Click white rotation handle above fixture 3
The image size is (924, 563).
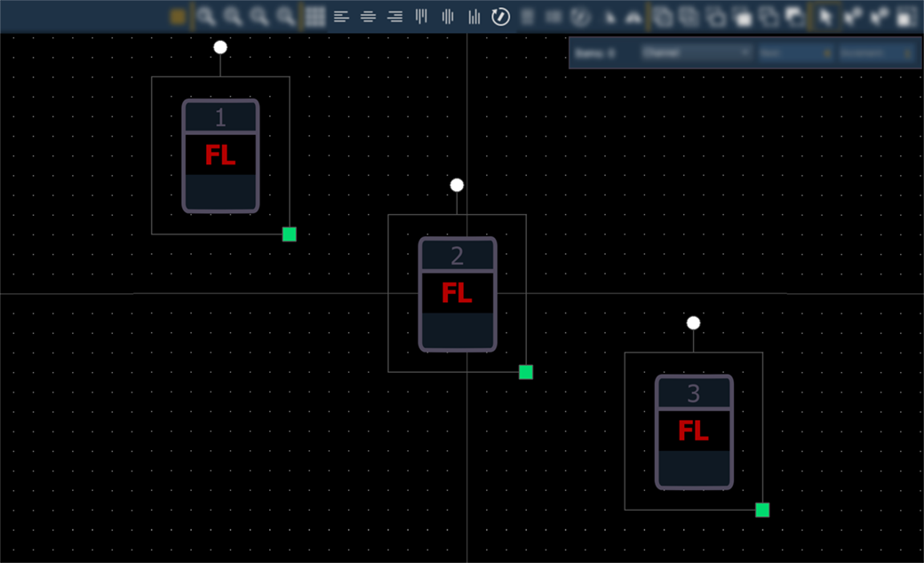pos(694,322)
